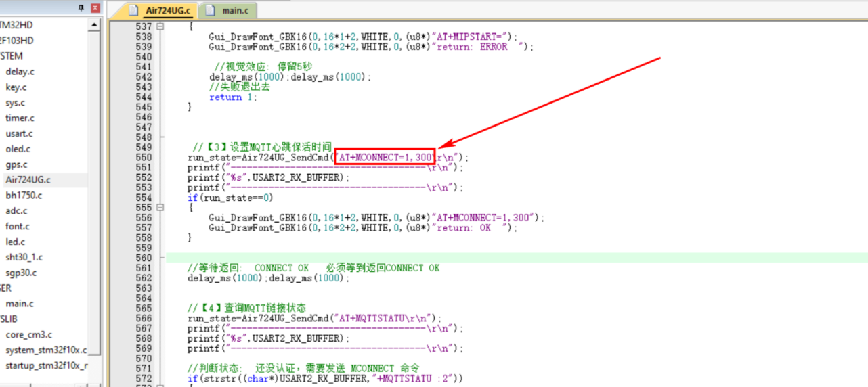Open sgp30.c in the project tree

point(21,273)
